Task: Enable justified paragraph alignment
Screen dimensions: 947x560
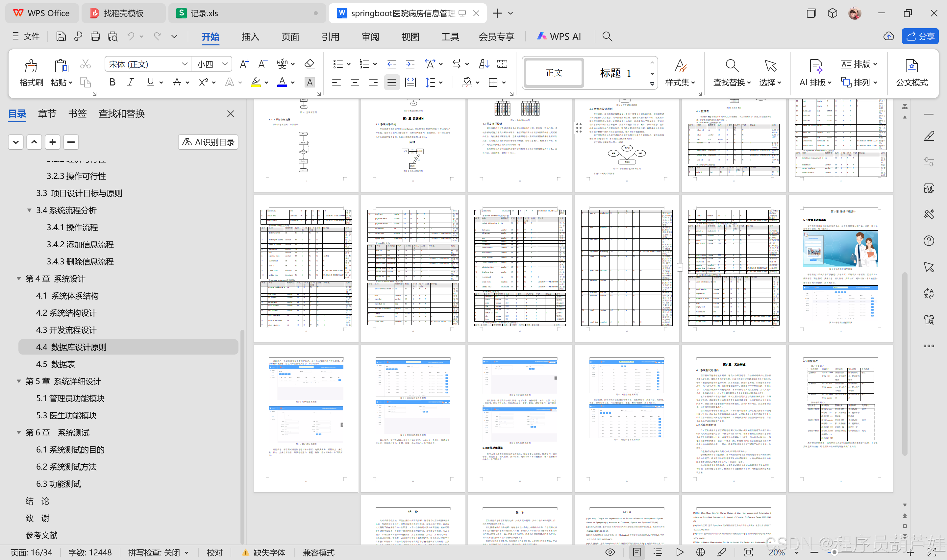Action: (391, 82)
